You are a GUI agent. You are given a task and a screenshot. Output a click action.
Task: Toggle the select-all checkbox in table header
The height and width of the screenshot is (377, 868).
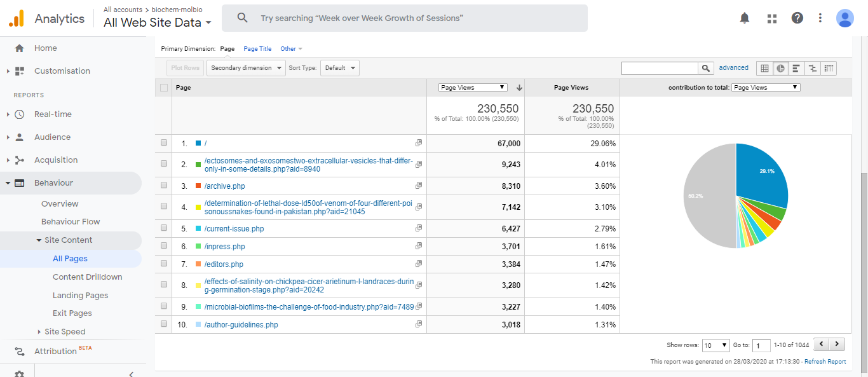coord(164,88)
